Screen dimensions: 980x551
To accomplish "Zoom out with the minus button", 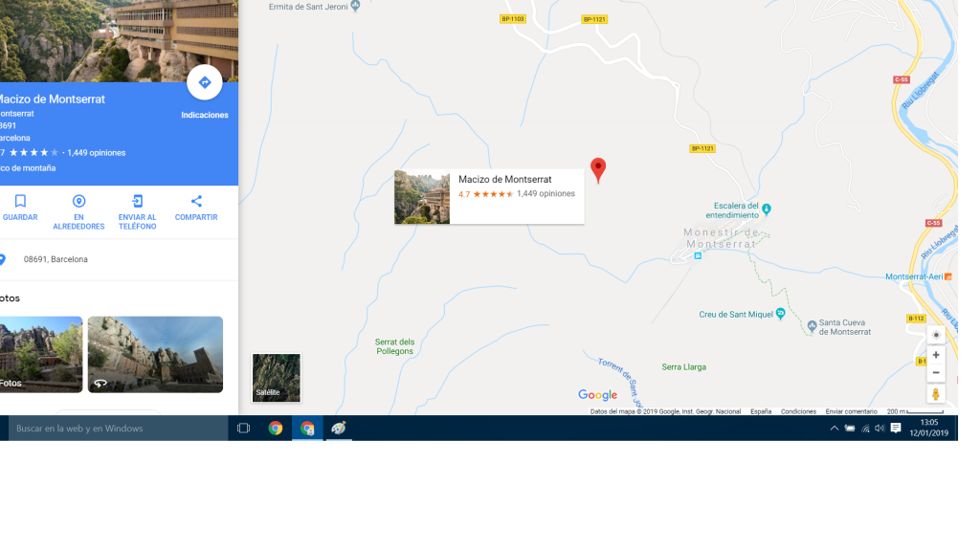I will pos(936,373).
